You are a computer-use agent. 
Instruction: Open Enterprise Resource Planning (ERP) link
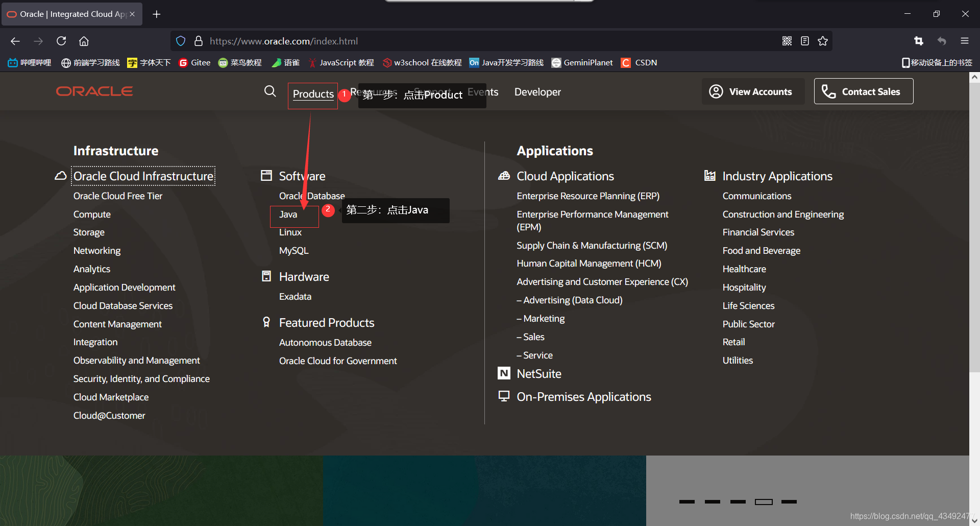588,196
